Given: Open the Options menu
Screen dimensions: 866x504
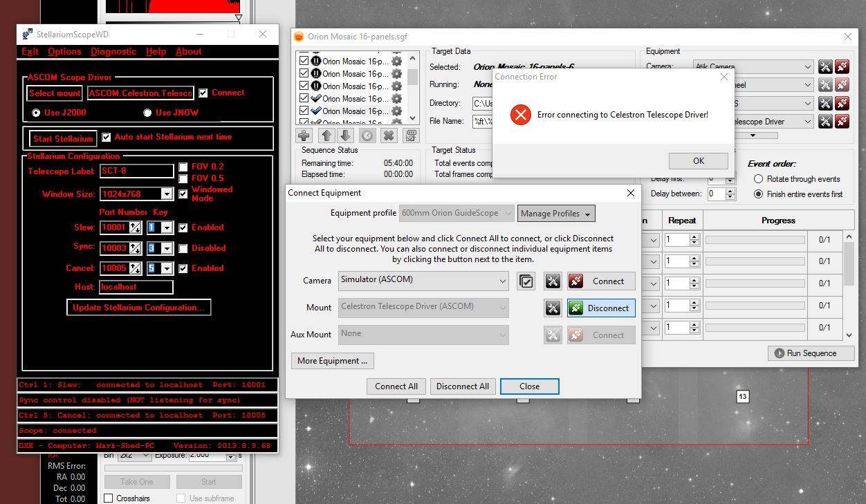Looking at the screenshot, I should tap(64, 52).
